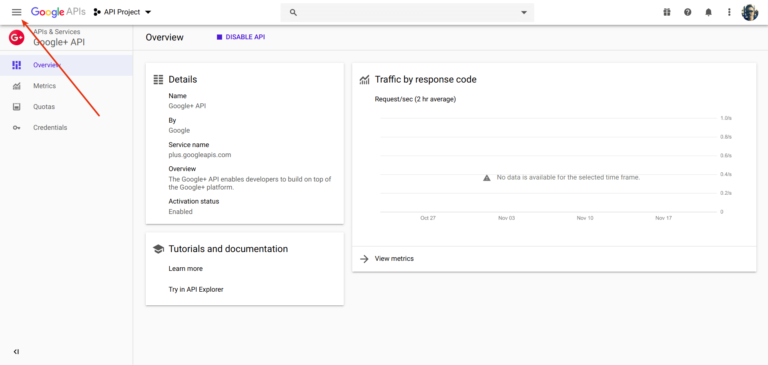Expand the search bar dropdown arrow
The image size is (768, 365).
point(524,13)
